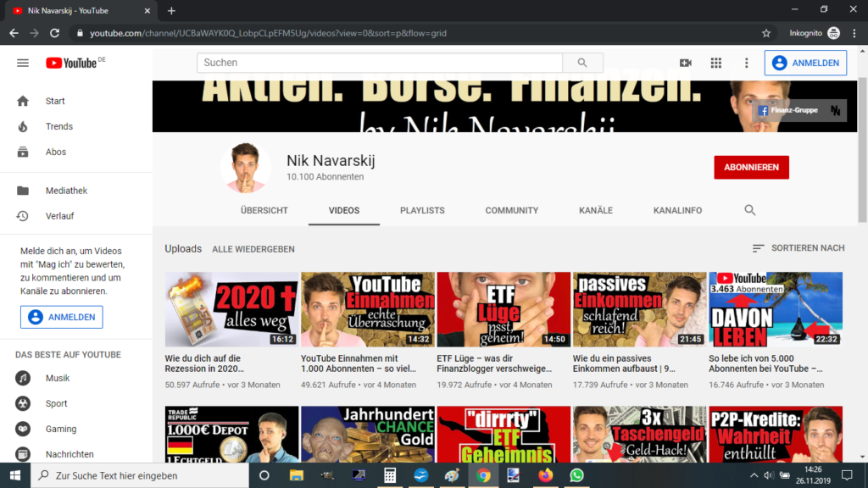Open the 3x Taschengeld thumbnail

pos(639,435)
